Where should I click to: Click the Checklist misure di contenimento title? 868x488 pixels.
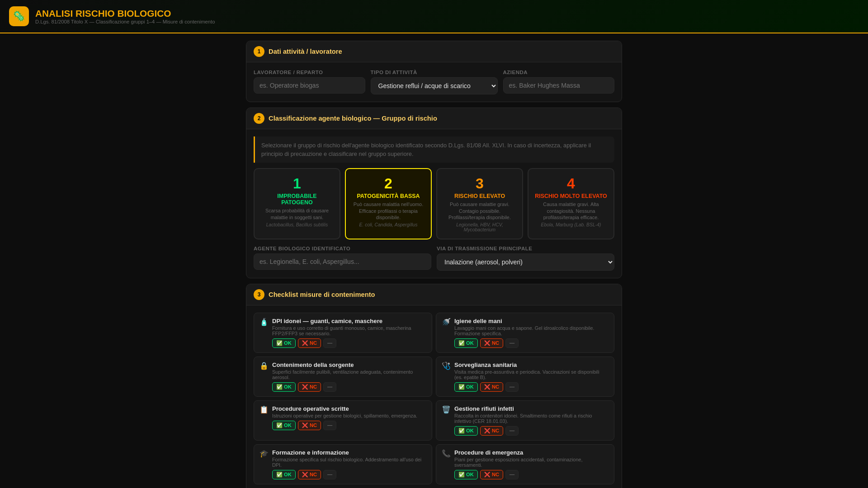tap(322, 295)
